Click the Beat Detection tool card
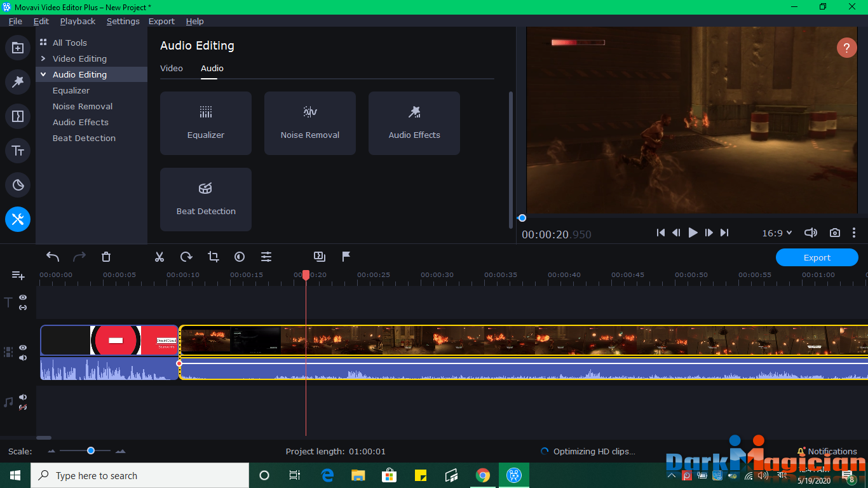868x488 pixels. pyautogui.click(x=206, y=200)
